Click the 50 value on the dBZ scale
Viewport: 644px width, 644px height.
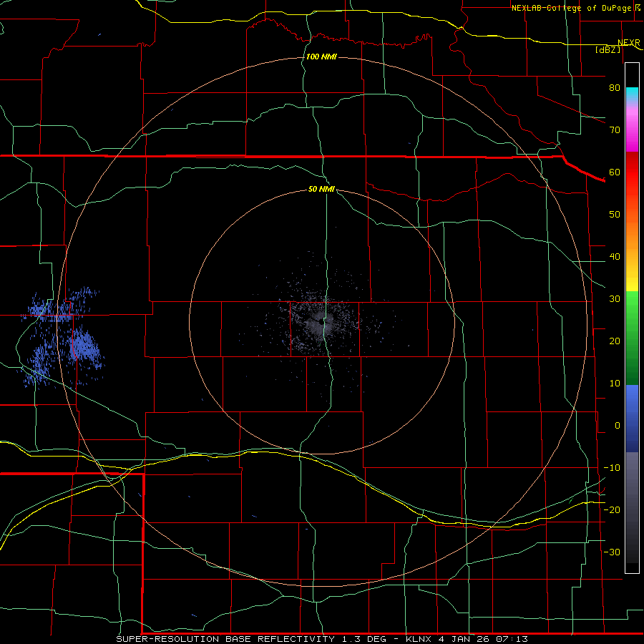coord(615,215)
